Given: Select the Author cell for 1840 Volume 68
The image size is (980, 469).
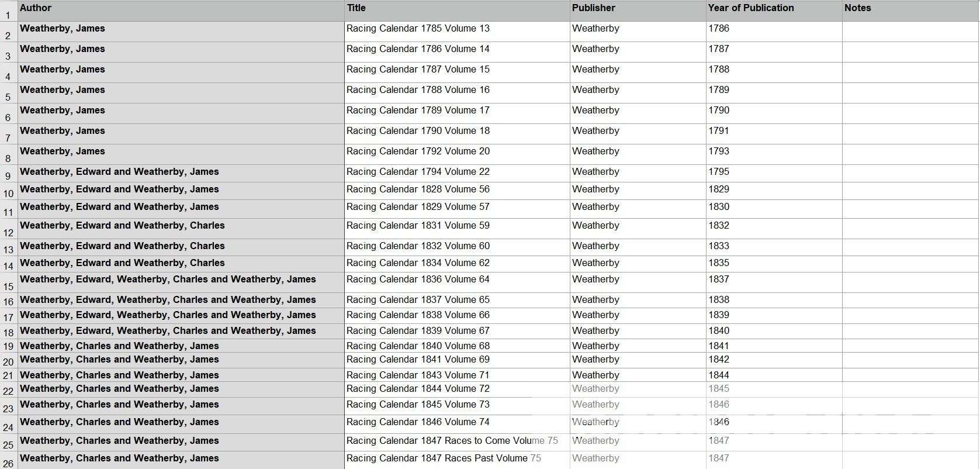Looking at the screenshot, I should coord(181,346).
